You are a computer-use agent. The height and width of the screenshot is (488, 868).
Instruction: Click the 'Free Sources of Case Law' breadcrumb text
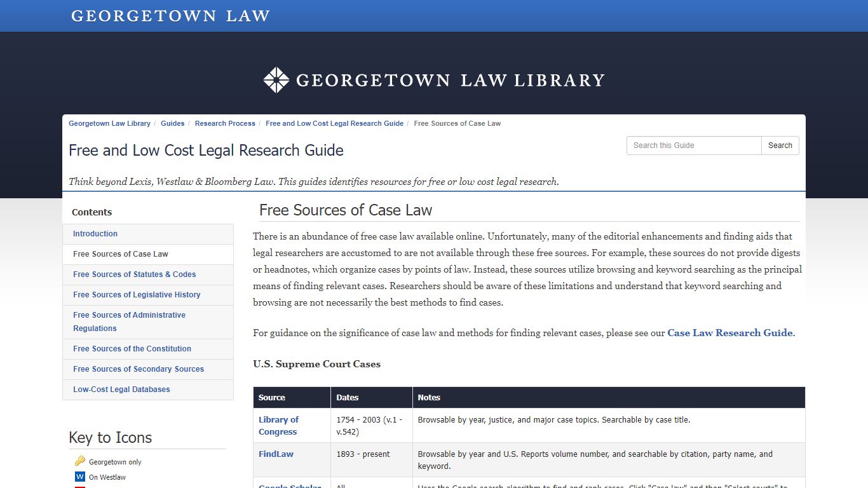458,123
